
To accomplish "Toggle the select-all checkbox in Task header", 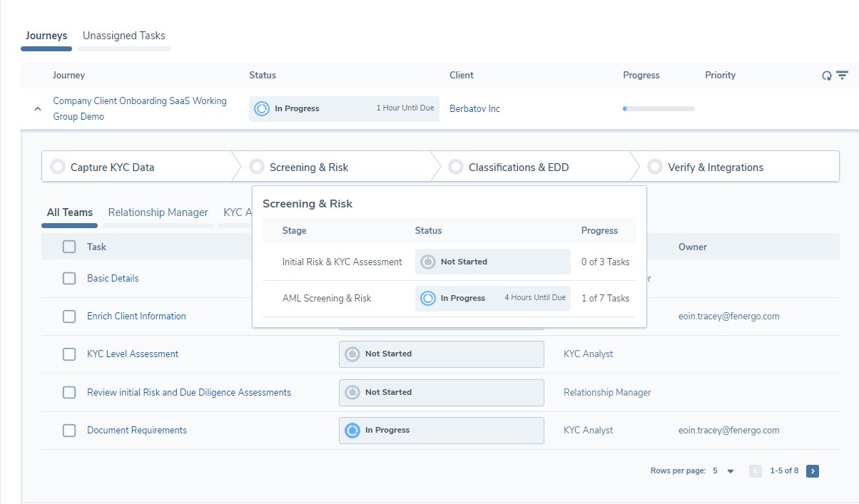I will pyautogui.click(x=69, y=247).
